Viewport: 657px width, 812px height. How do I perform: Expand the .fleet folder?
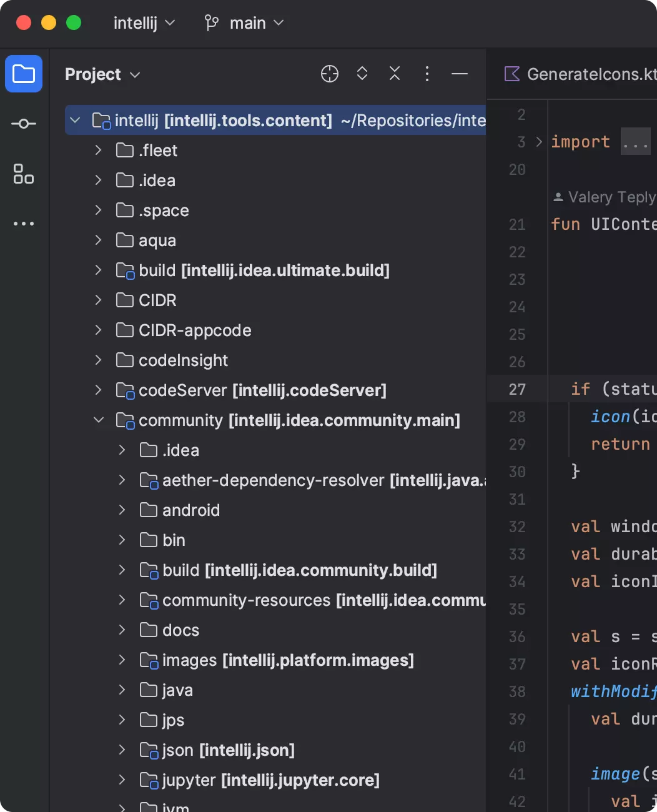click(x=99, y=151)
